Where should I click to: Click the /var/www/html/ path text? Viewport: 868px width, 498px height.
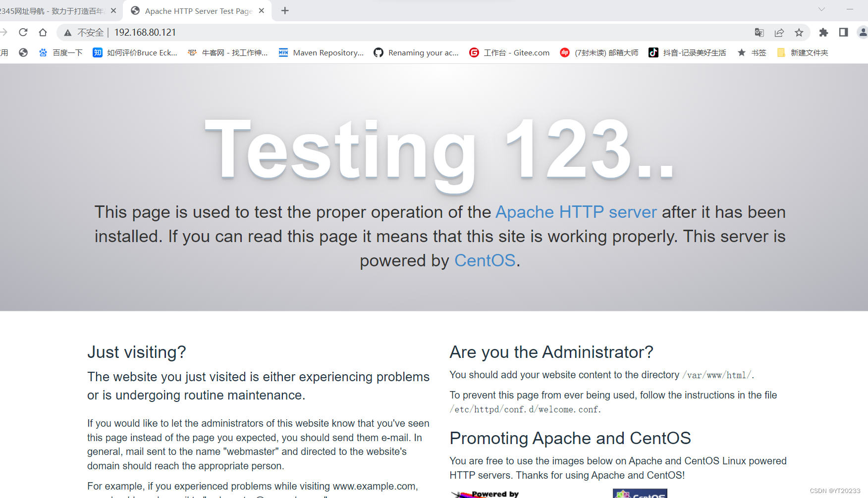click(717, 375)
